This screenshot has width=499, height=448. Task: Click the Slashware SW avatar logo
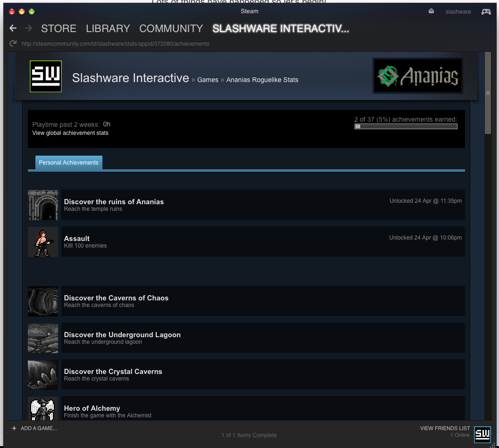pyautogui.click(x=46, y=76)
